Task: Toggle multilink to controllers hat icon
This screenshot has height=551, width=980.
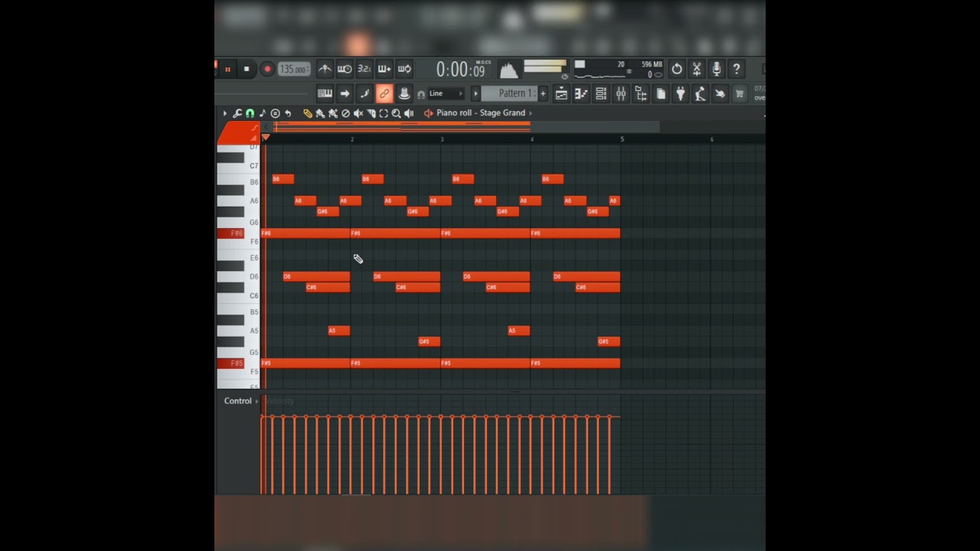Action: (x=404, y=93)
